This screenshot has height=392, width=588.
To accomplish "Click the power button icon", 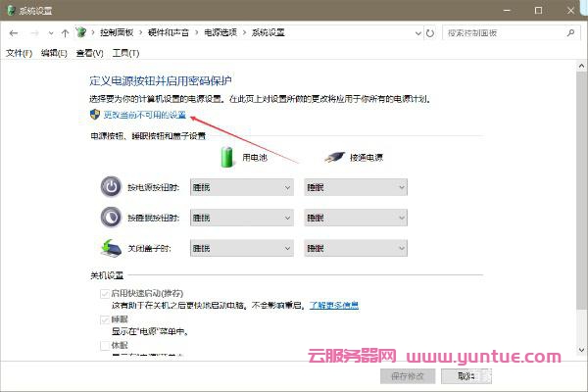I will [111, 187].
